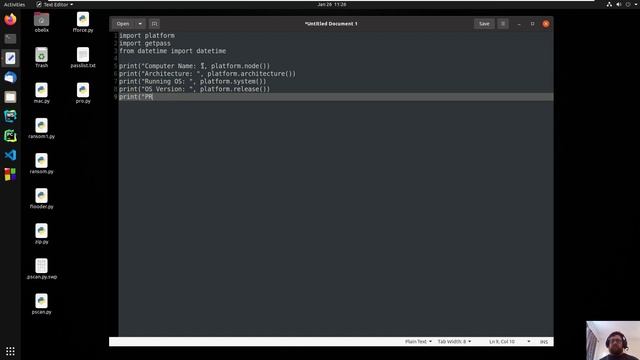Select pscan.py file on desktop
This screenshot has height=360, width=640.
[x=41, y=304]
